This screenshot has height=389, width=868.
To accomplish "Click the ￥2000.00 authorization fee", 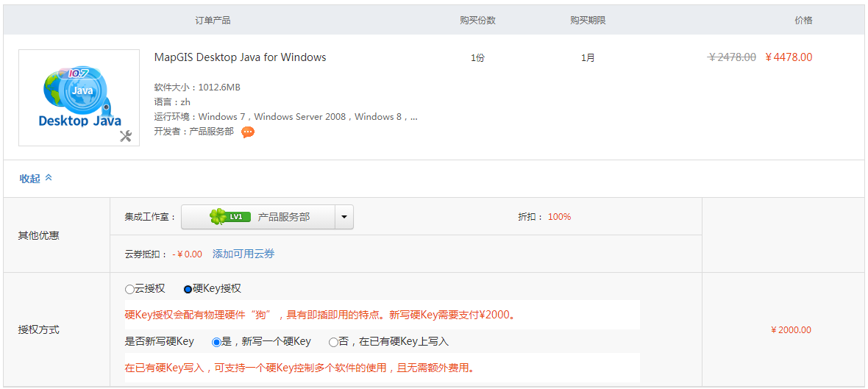I will click(791, 329).
